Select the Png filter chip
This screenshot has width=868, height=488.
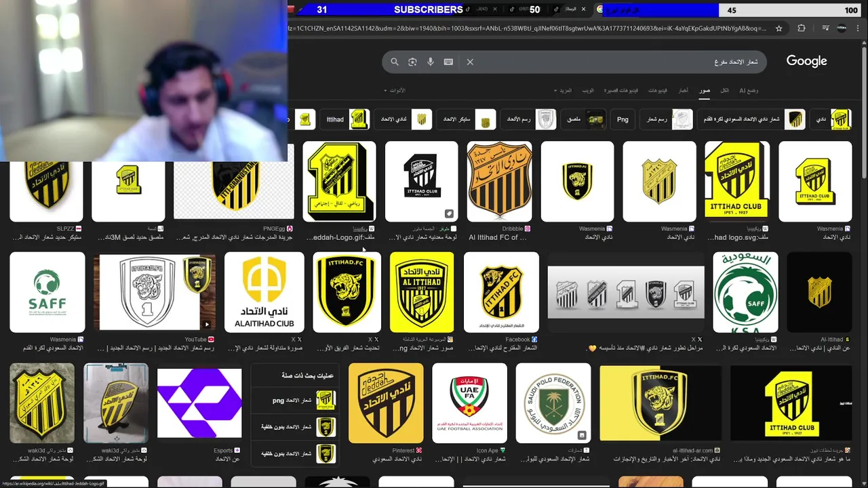click(623, 119)
